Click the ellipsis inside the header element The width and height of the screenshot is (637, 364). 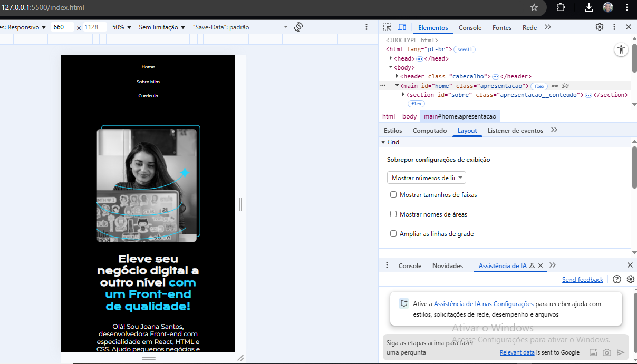click(496, 77)
